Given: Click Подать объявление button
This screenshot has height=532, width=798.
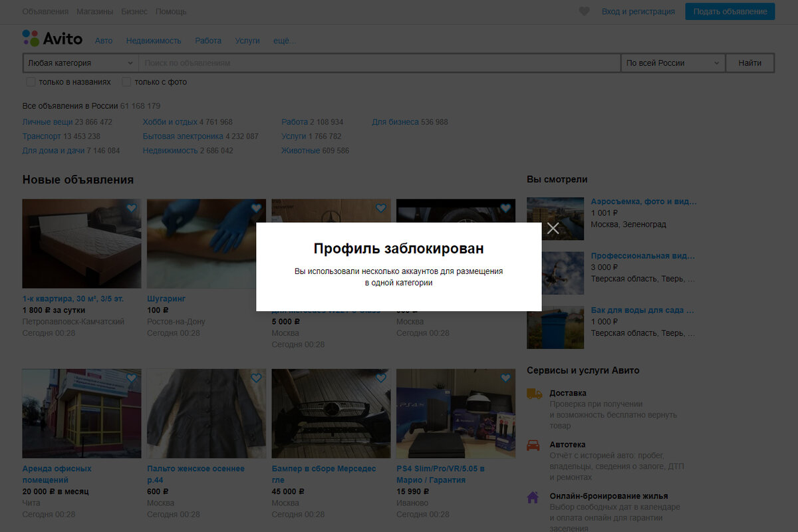Looking at the screenshot, I should [x=730, y=11].
